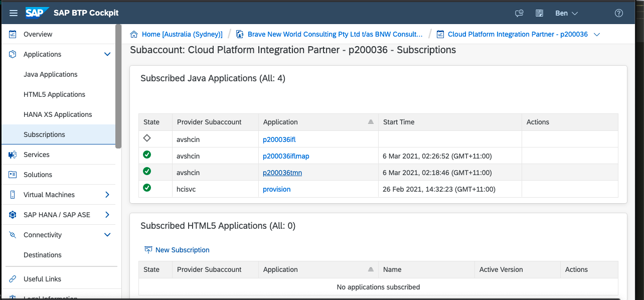Open the help question mark icon
The height and width of the screenshot is (300, 644).
[x=618, y=13]
